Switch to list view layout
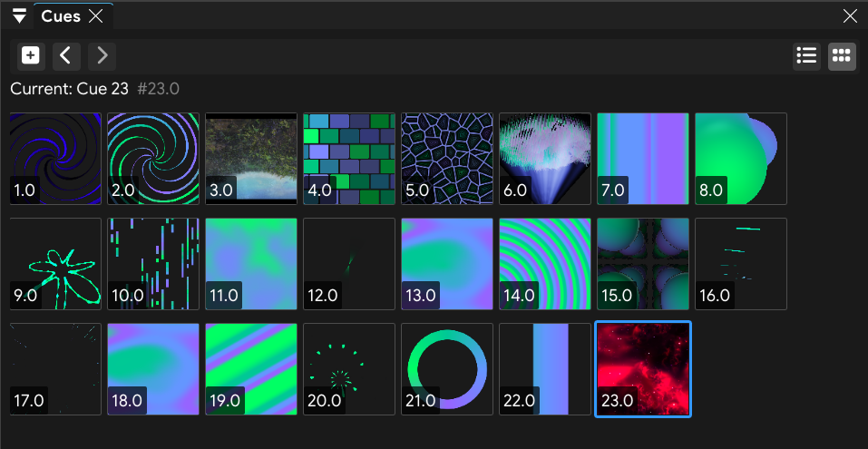 (806, 56)
